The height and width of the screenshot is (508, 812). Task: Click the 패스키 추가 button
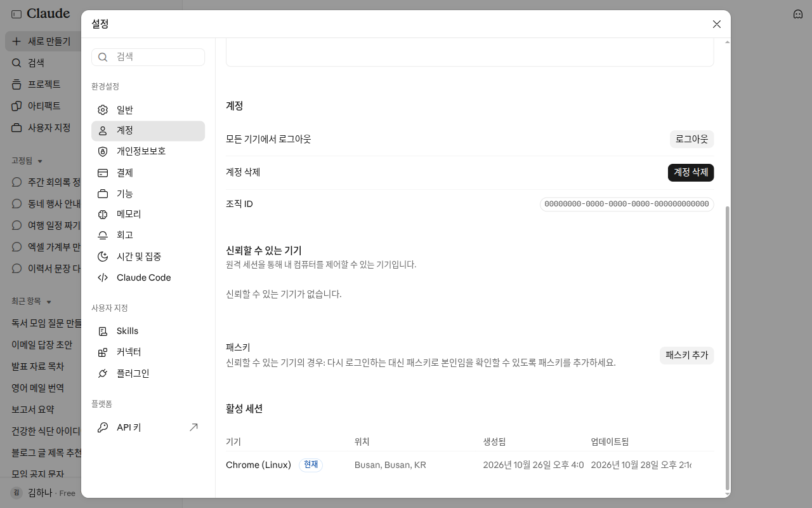[x=687, y=356]
